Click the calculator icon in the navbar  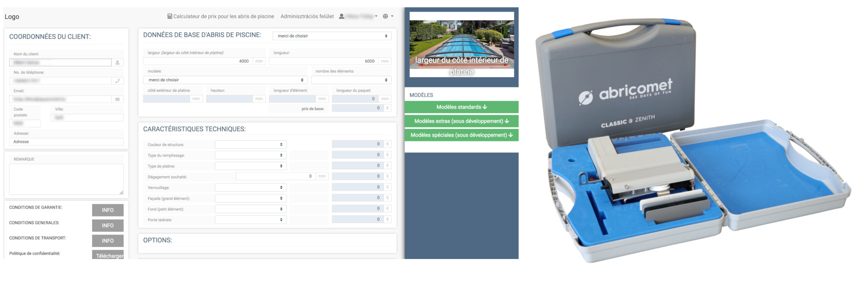(170, 16)
